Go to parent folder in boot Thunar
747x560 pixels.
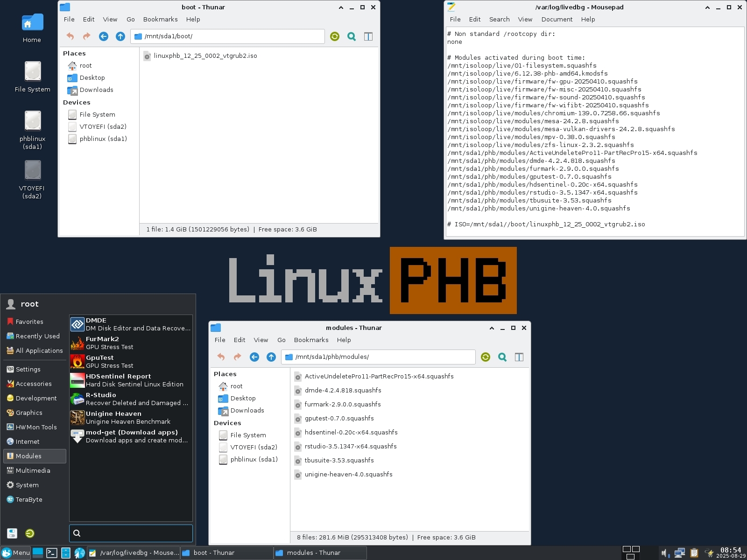pyautogui.click(x=120, y=36)
